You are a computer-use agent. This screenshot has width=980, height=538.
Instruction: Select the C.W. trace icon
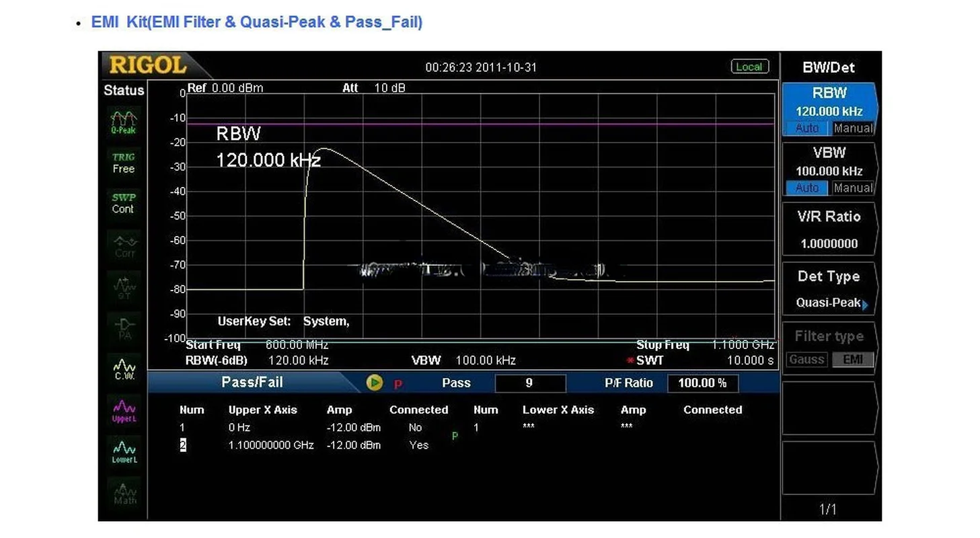124,369
